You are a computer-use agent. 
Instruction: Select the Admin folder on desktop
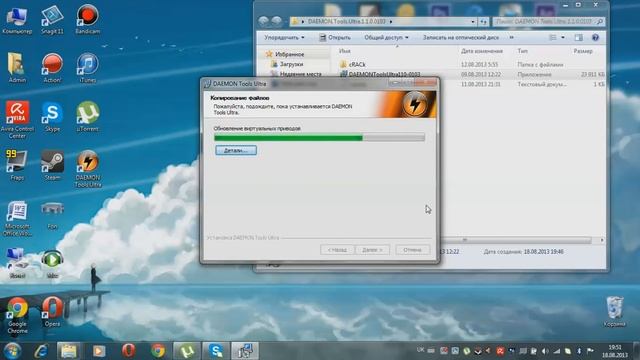[17, 68]
